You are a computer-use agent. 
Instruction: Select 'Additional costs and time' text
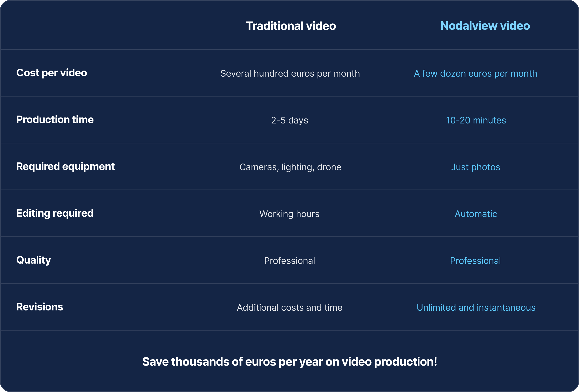(289, 308)
